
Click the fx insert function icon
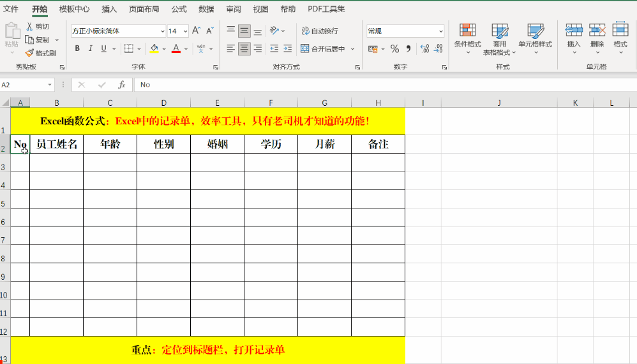point(121,84)
